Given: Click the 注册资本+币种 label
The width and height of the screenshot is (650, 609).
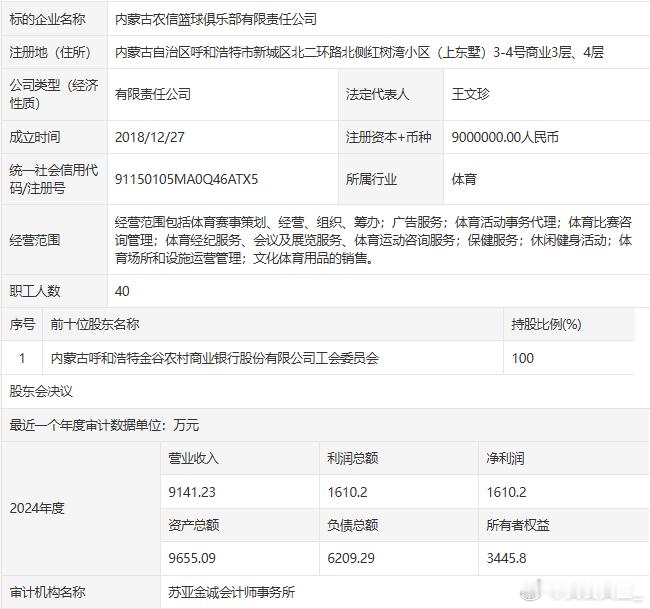Looking at the screenshot, I should (389, 137).
